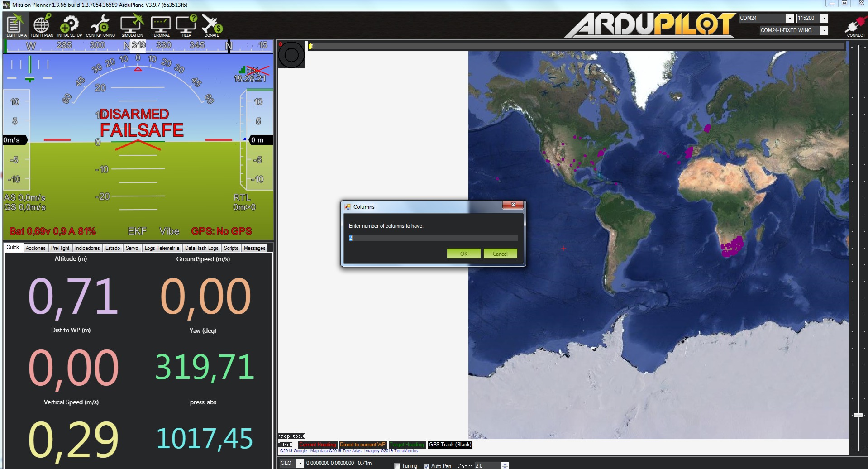Image resolution: width=868 pixels, height=469 pixels.
Task: Cancel the Columns dialog
Action: coord(500,254)
